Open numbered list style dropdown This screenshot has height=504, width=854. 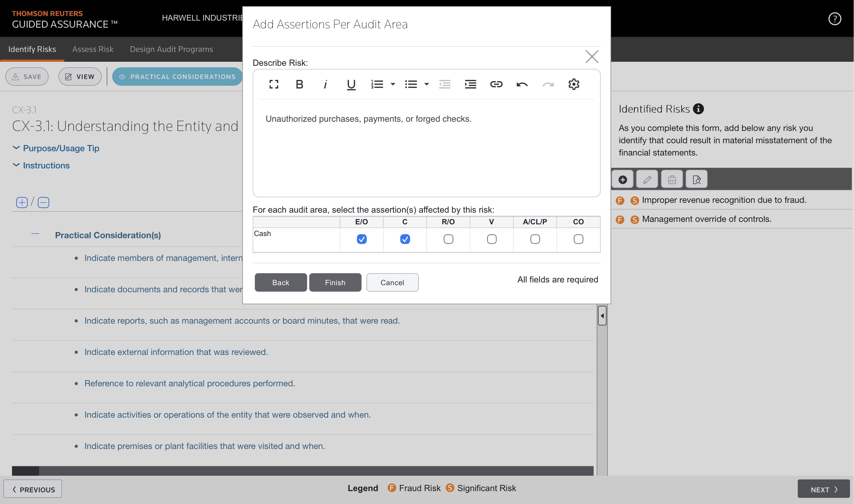pyautogui.click(x=393, y=84)
